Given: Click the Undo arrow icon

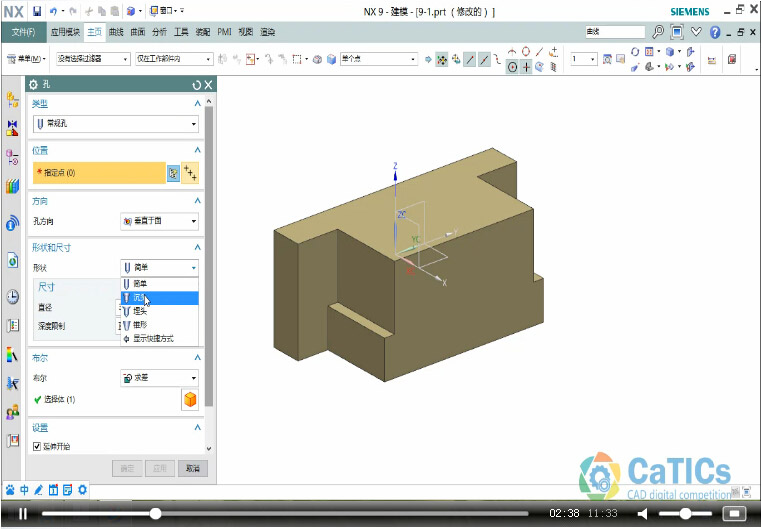Looking at the screenshot, I should click(53, 11).
